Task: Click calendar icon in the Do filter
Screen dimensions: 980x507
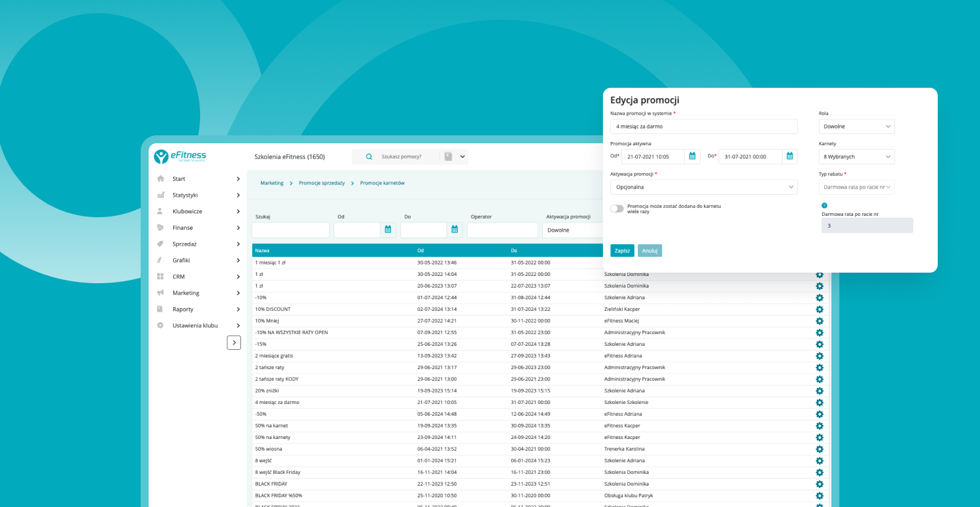Action: coord(454,230)
